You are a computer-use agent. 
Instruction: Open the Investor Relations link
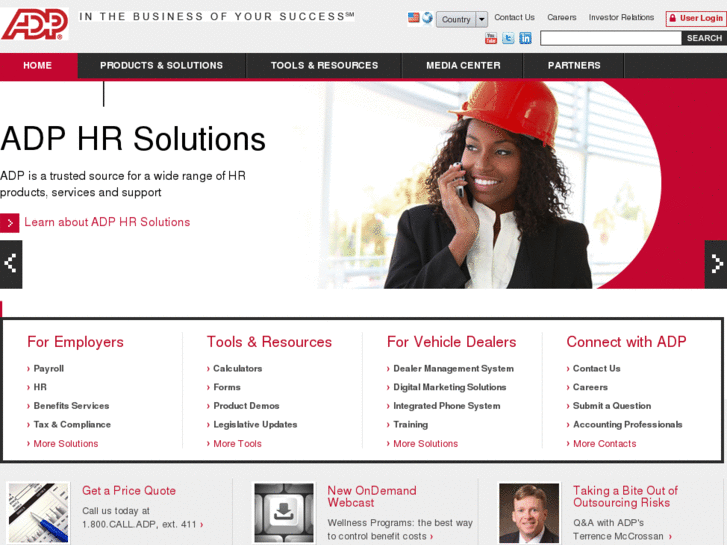(621, 18)
